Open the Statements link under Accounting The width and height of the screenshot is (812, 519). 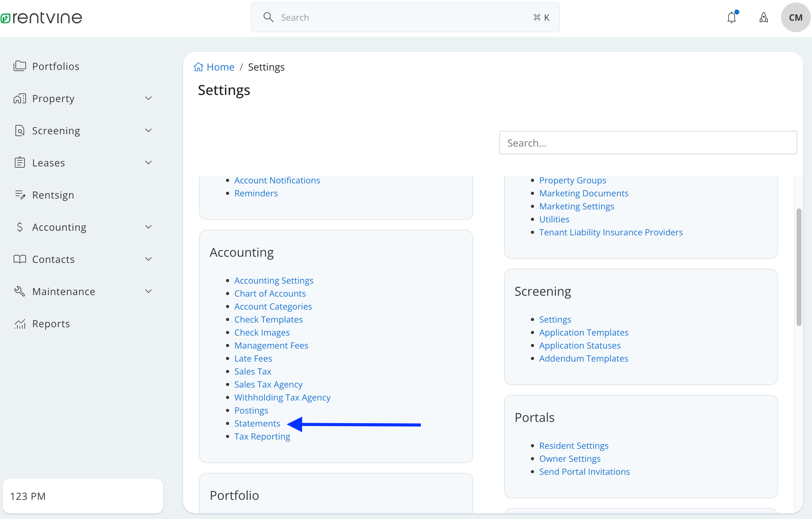pos(257,423)
